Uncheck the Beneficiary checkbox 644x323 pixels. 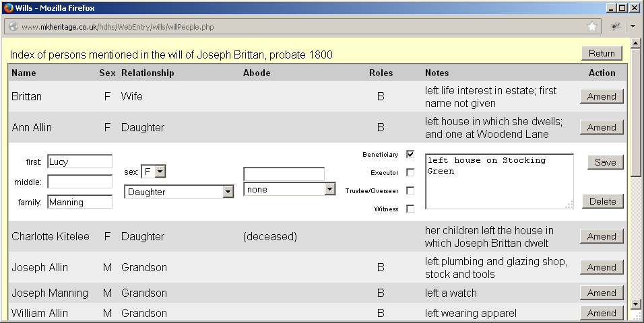click(410, 154)
